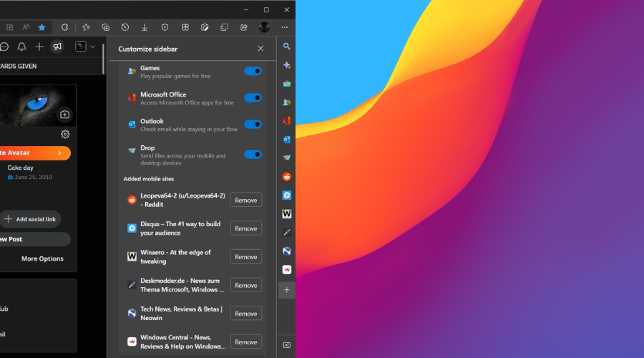644x358 pixels.
Task: Open Reddit chat bubble icon
Action: 4,47
